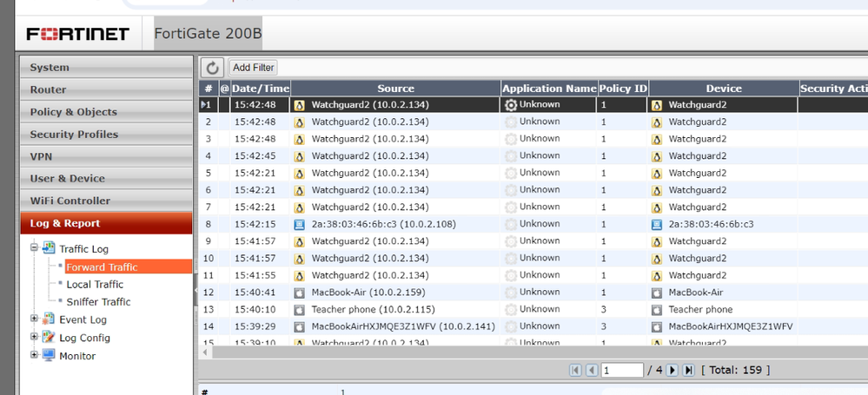868x395 pixels.
Task: Click row number 9 cell
Action: point(209,241)
